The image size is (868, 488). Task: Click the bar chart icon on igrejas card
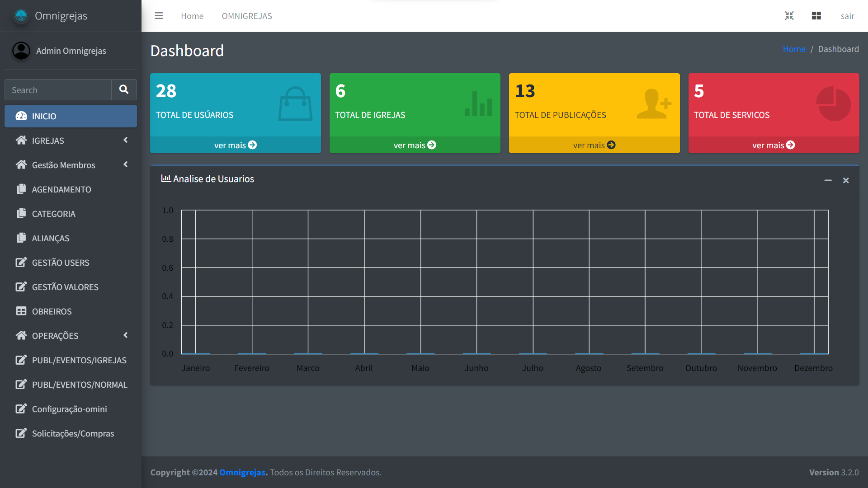click(478, 104)
